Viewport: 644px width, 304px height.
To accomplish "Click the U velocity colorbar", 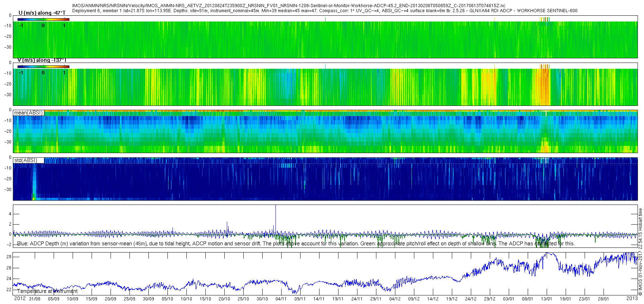I will [x=43, y=19].
